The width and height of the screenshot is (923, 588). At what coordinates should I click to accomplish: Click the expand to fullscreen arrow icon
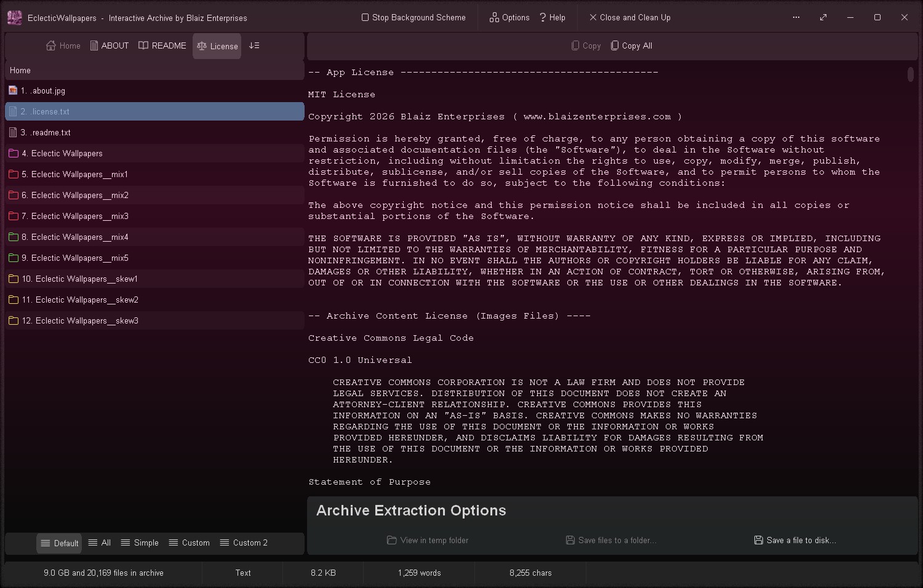823,17
